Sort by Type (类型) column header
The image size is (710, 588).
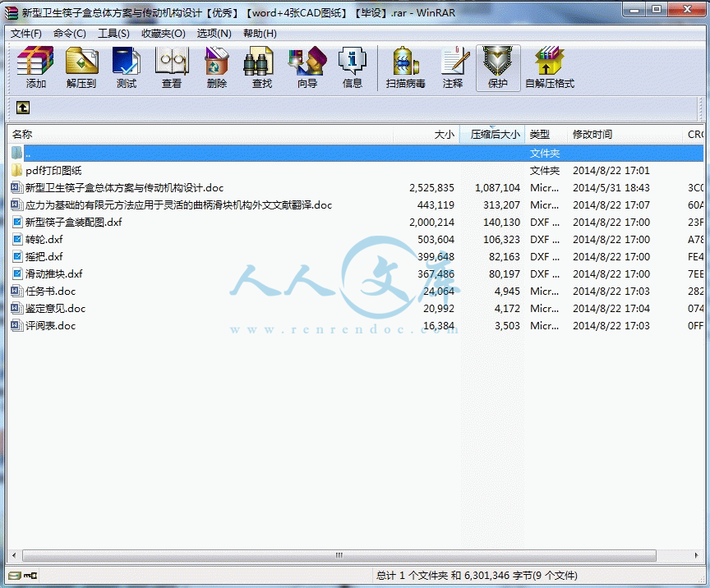click(x=546, y=135)
